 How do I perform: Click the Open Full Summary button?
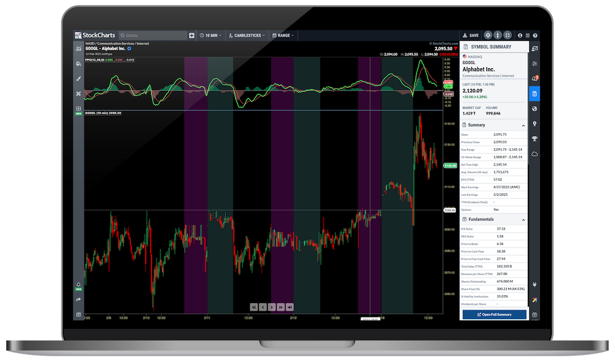(x=494, y=315)
